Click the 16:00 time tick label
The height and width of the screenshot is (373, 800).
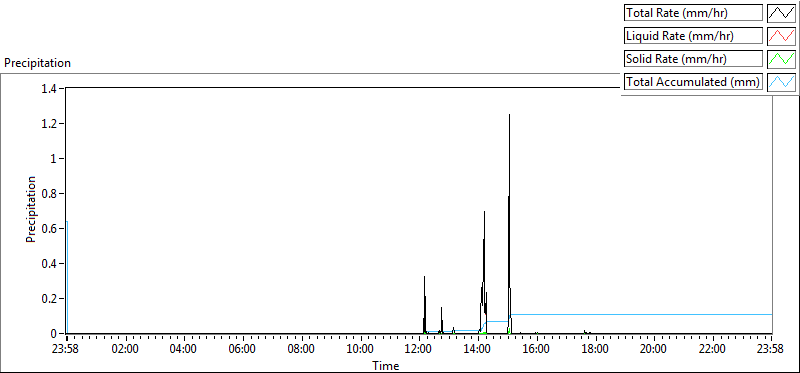pyautogui.click(x=537, y=349)
